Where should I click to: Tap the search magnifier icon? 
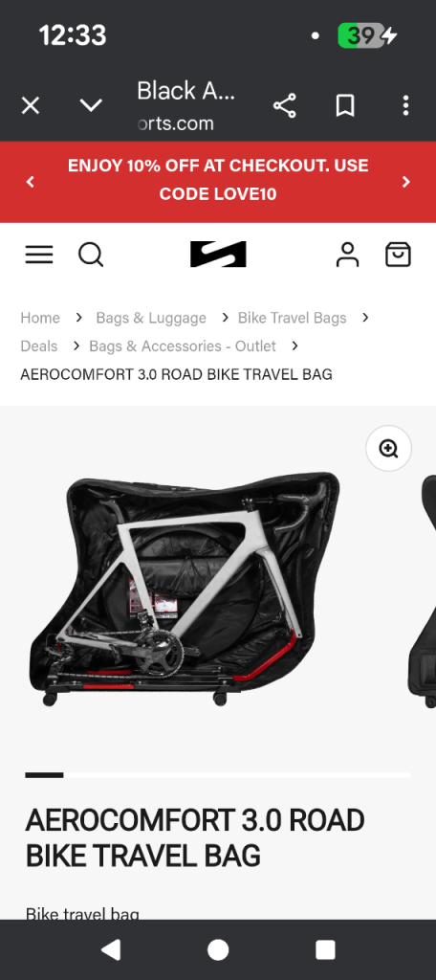point(91,255)
